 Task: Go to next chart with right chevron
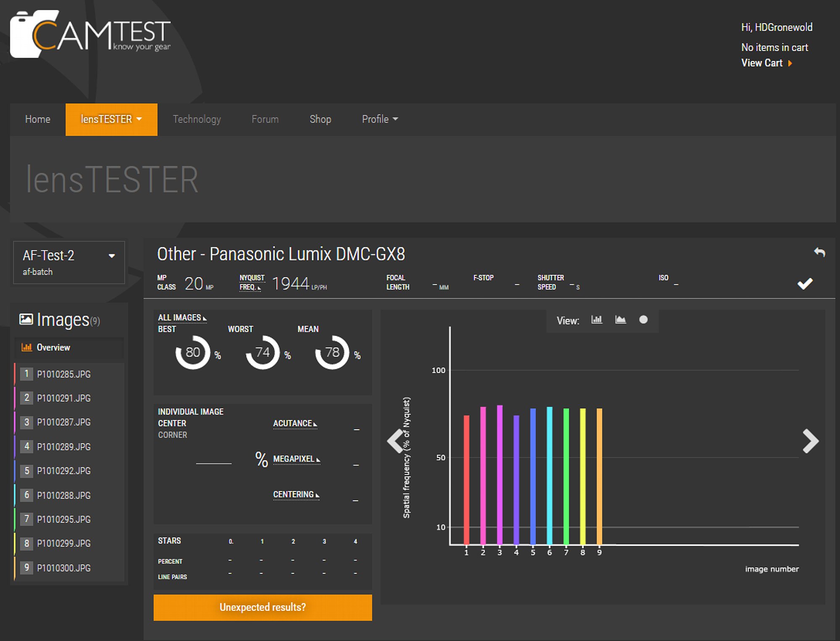click(810, 441)
